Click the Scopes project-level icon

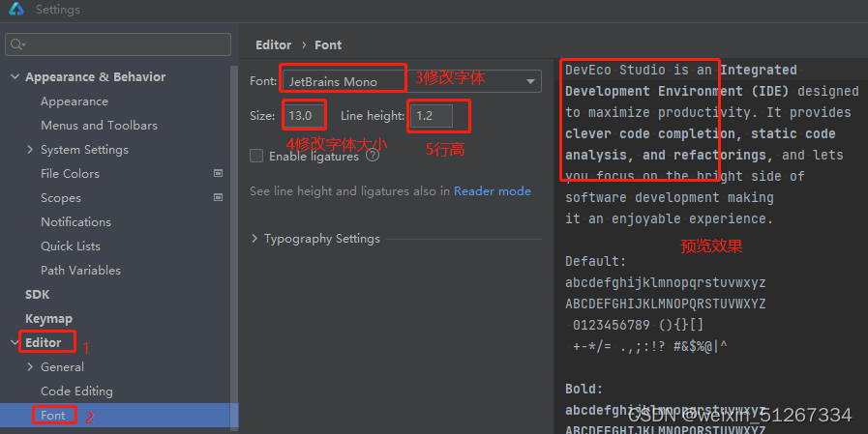click(218, 197)
